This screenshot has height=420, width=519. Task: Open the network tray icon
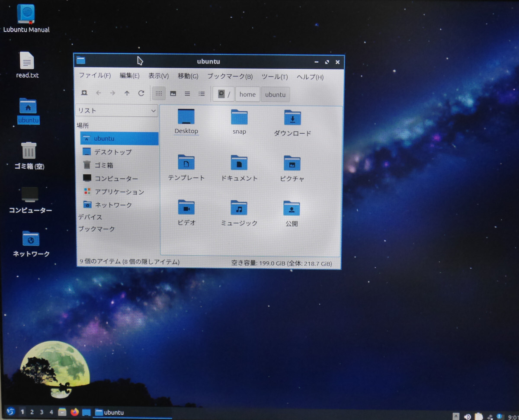point(490,417)
